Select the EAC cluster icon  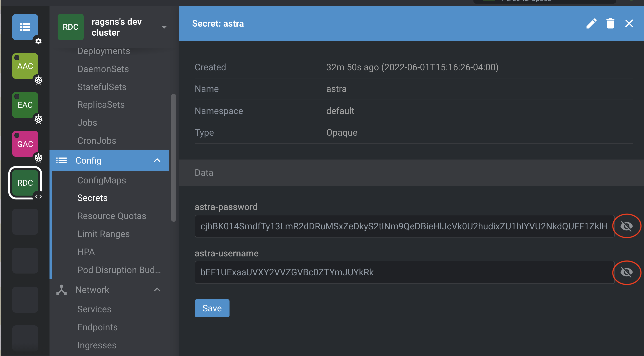coord(25,105)
